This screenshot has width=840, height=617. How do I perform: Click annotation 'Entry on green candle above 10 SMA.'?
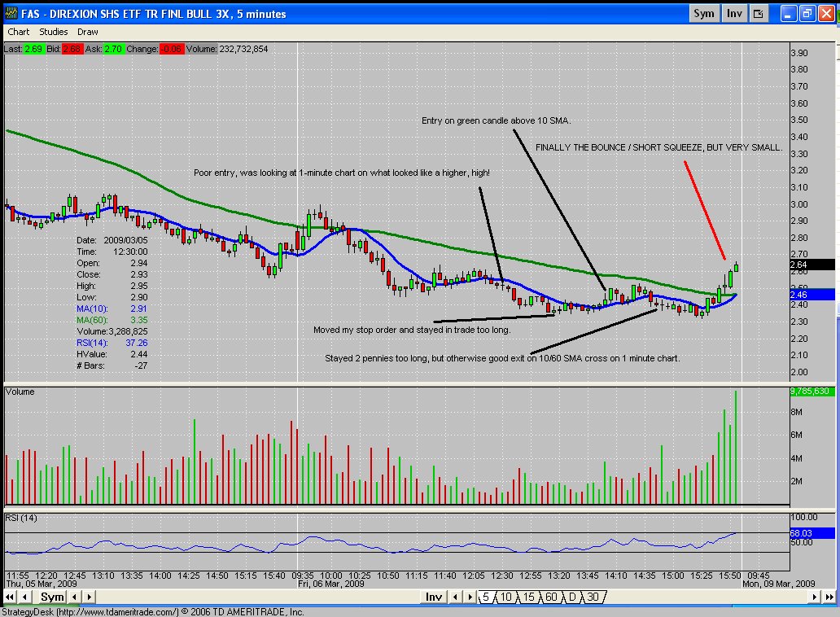click(496, 120)
